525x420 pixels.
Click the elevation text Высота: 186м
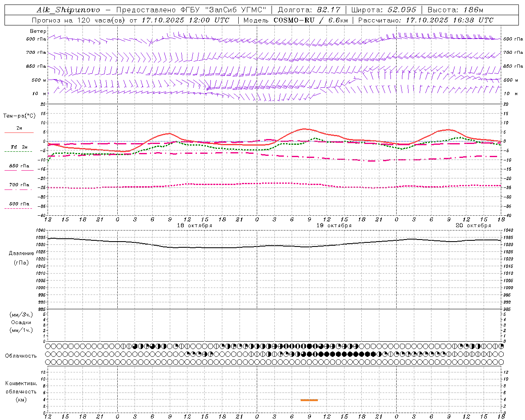tap(455, 10)
